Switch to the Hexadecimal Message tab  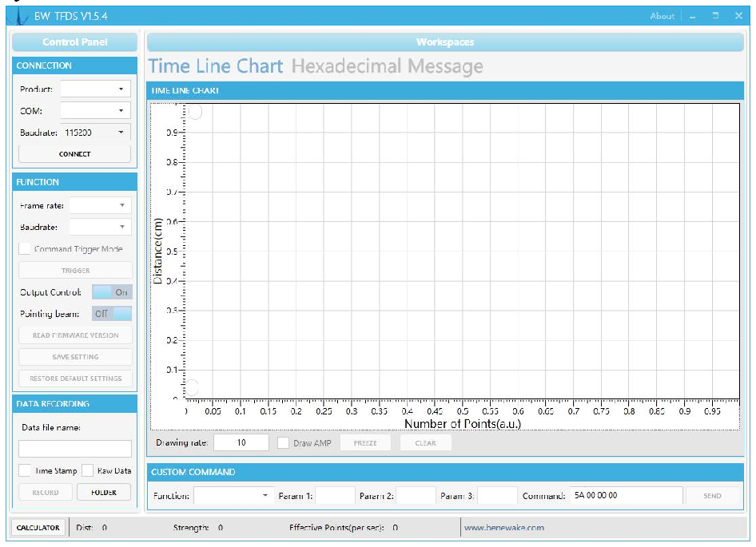tap(387, 66)
